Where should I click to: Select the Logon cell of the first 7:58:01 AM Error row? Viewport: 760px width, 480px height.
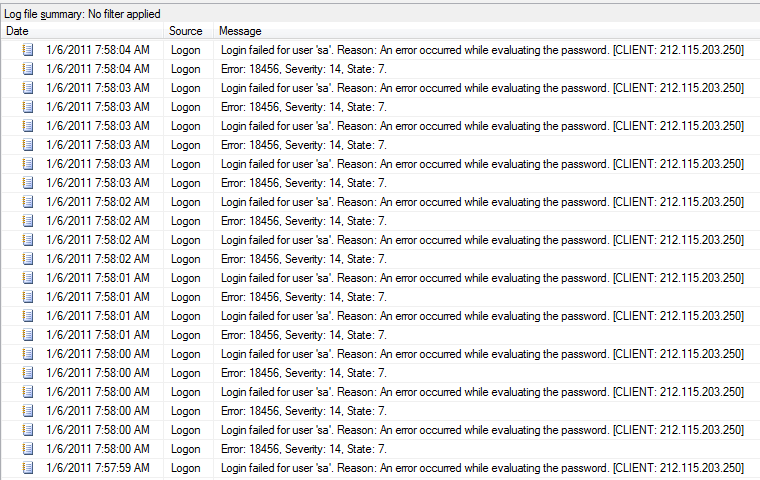coord(185,297)
